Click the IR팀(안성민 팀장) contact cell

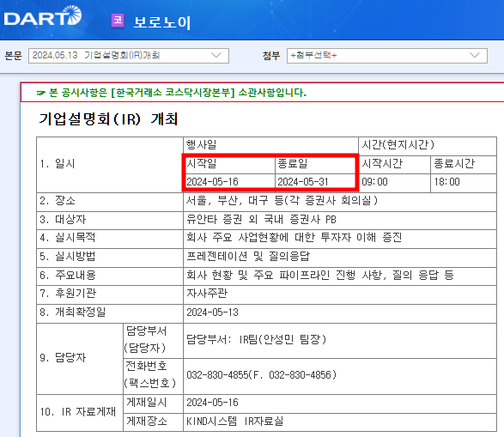click(340, 340)
